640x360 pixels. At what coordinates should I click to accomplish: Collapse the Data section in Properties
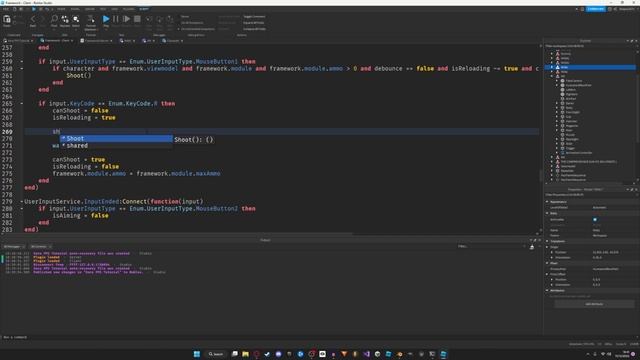coord(547,213)
